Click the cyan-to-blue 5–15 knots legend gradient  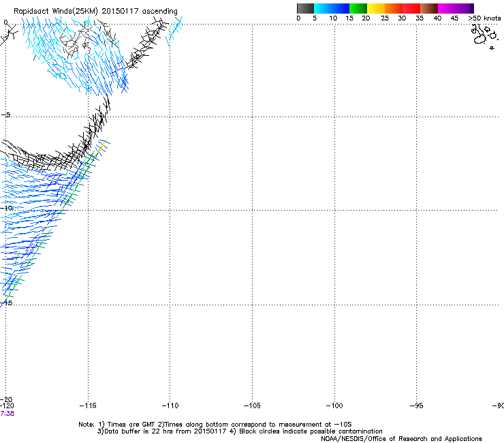[x=332, y=8]
